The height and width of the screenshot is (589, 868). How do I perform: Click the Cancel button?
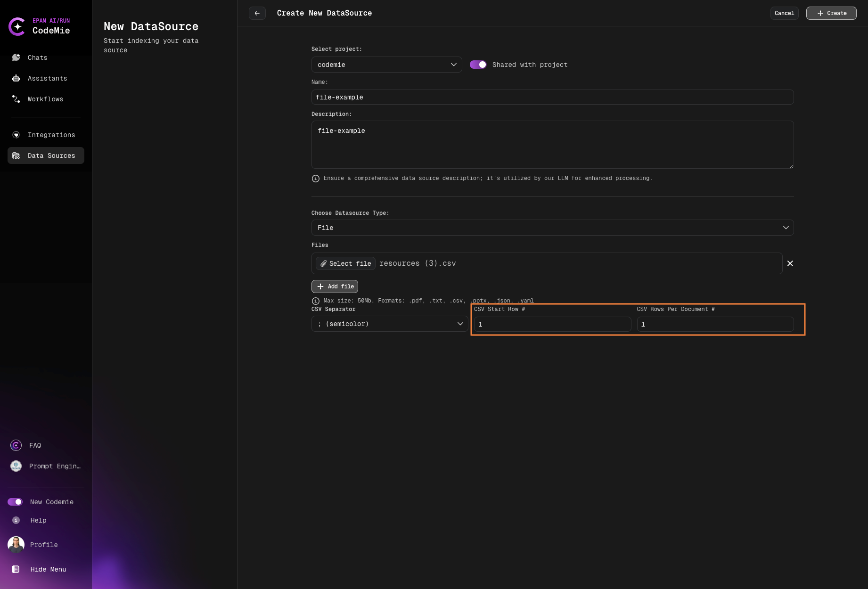click(x=784, y=13)
